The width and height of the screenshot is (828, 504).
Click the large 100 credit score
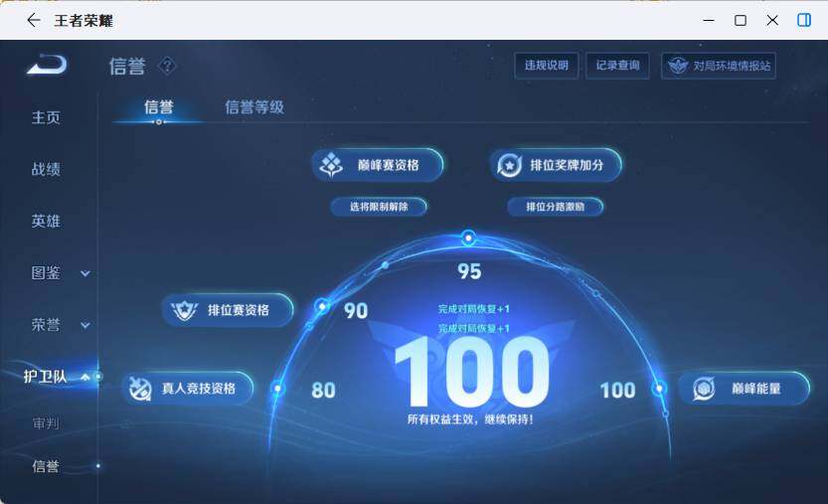[471, 372]
